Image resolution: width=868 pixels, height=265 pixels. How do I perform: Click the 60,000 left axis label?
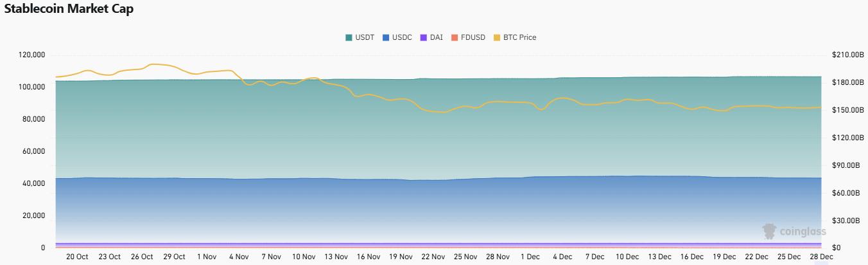[33, 151]
